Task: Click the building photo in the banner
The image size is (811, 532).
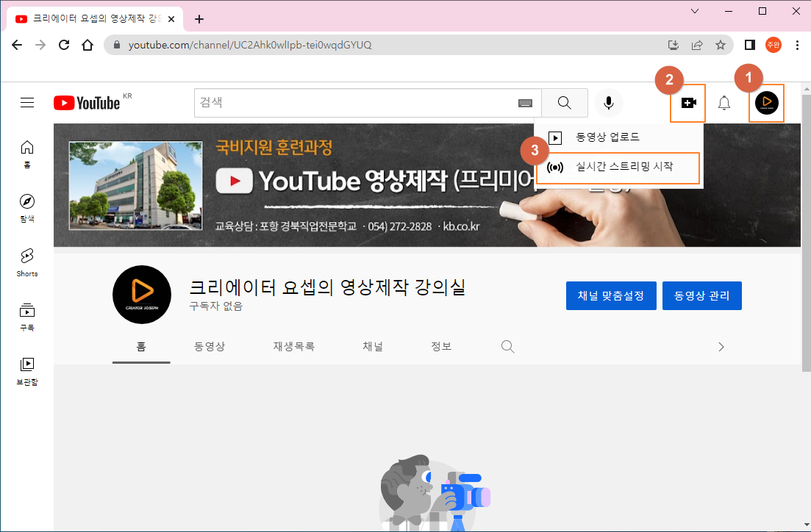Action: tap(136, 185)
